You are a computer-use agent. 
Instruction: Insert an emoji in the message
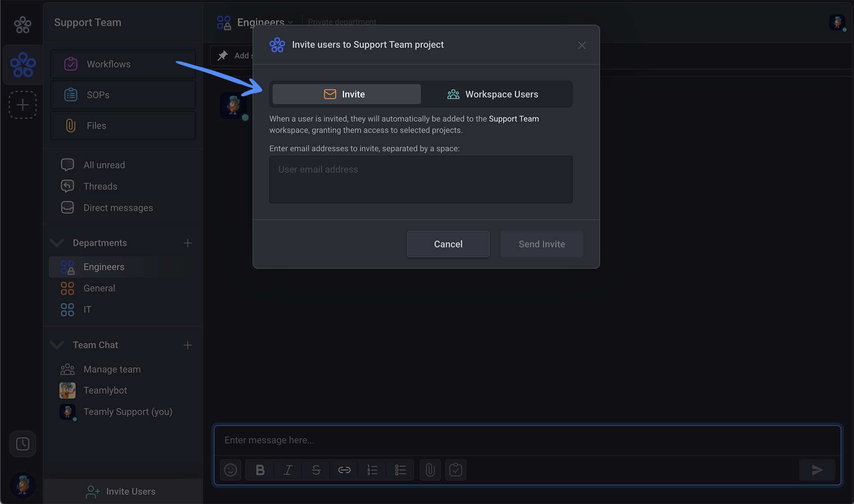pyautogui.click(x=230, y=470)
